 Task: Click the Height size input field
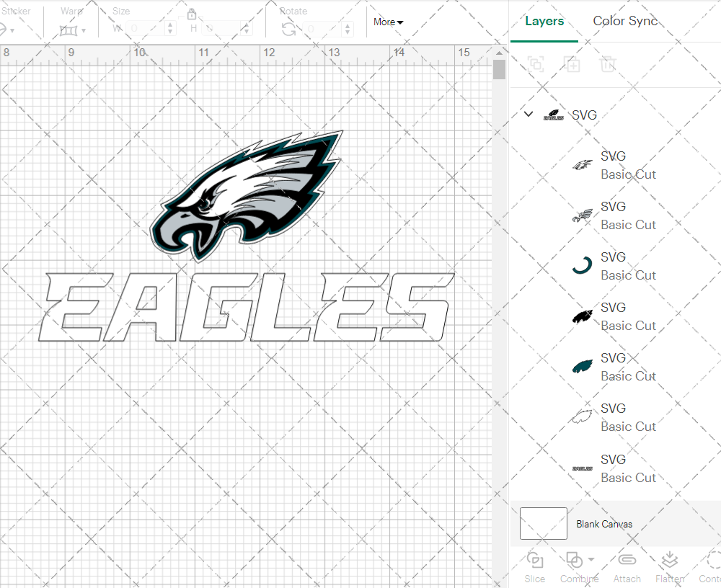coord(221,29)
